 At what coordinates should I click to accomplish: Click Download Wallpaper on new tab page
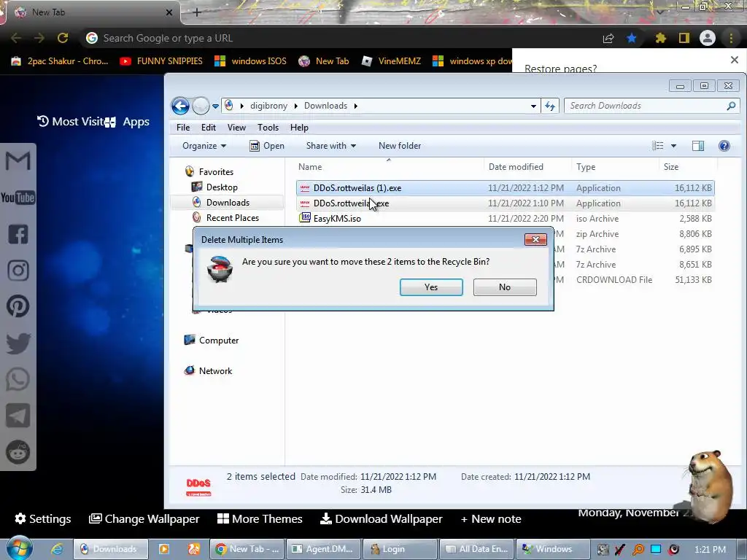pyautogui.click(x=381, y=518)
